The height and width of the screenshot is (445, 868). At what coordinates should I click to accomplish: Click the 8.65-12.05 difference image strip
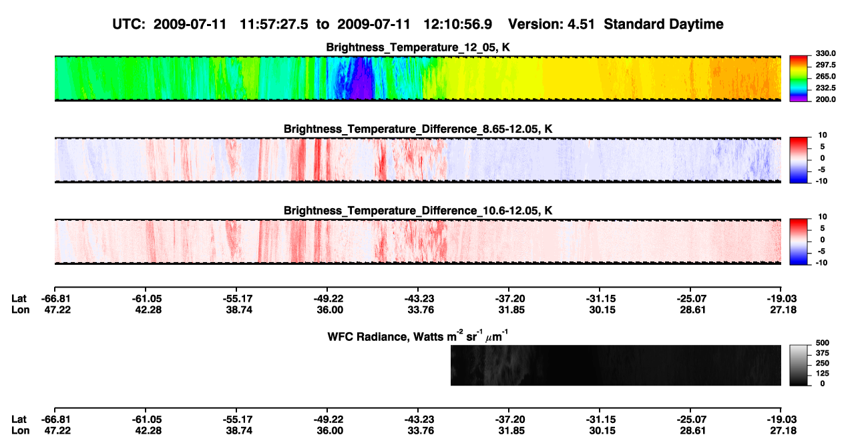(x=417, y=159)
